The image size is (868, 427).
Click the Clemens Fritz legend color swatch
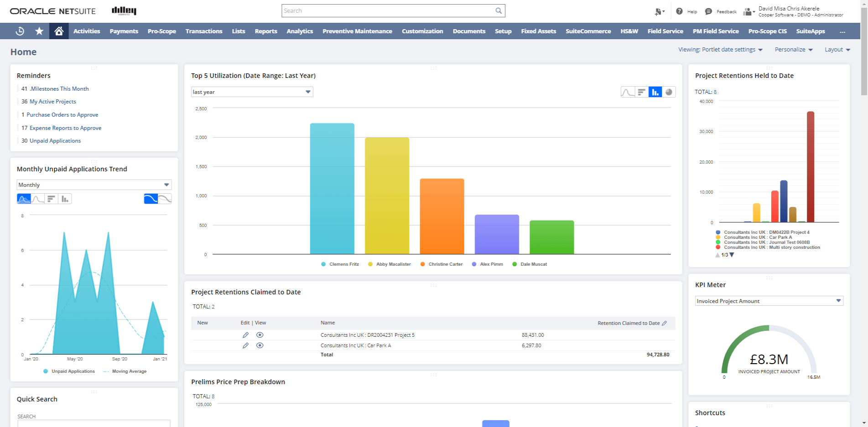pos(323,264)
